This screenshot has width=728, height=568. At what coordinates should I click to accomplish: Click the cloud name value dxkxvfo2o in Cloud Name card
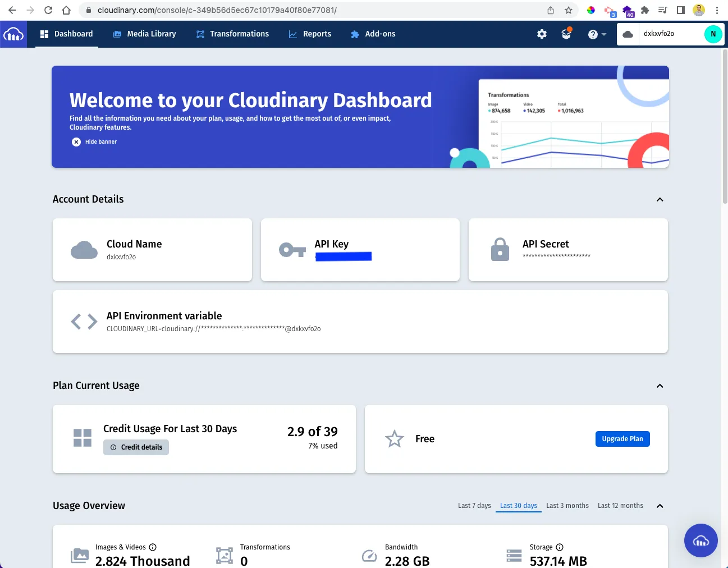point(121,257)
